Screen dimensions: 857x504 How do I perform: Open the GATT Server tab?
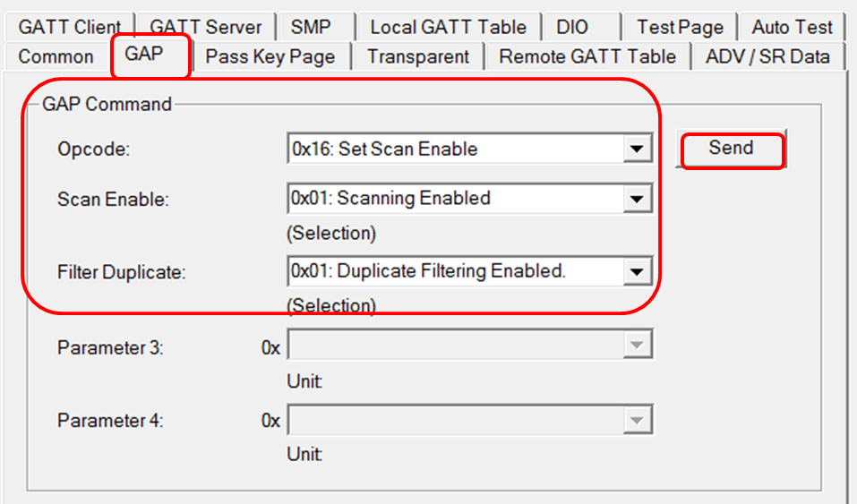206,27
